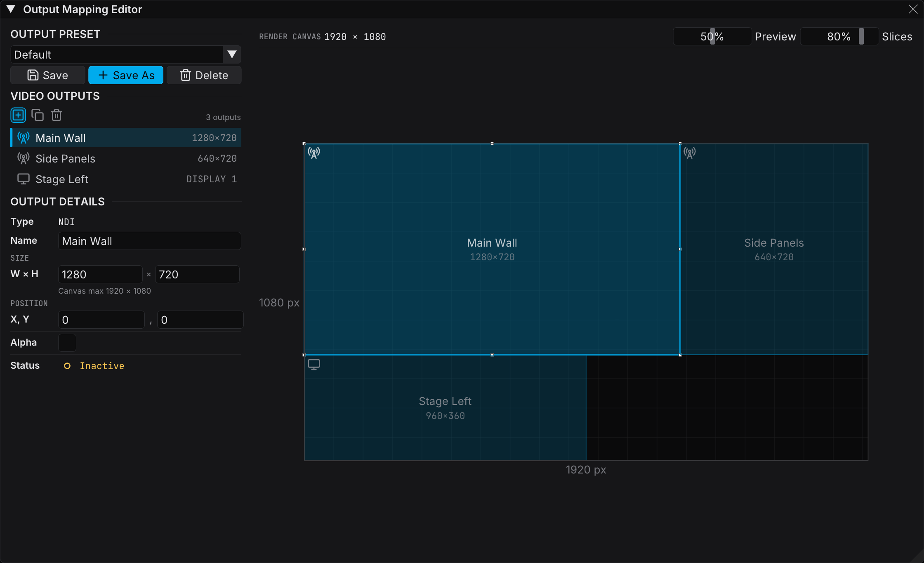Click the height field showing 720

[x=197, y=274]
